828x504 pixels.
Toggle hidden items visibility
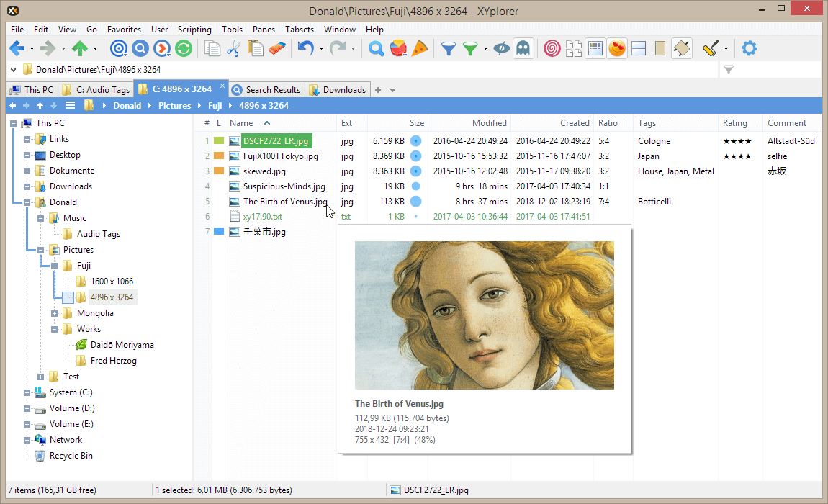tap(501, 48)
